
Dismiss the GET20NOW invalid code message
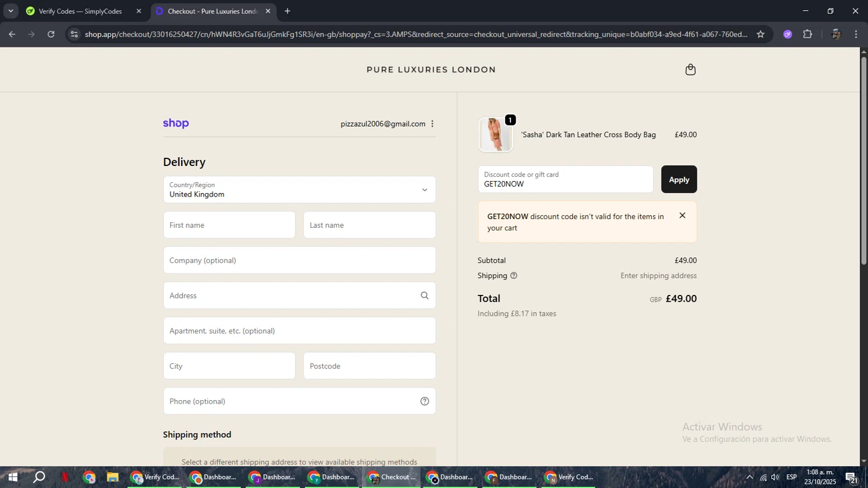pyautogui.click(x=682, y=216)
